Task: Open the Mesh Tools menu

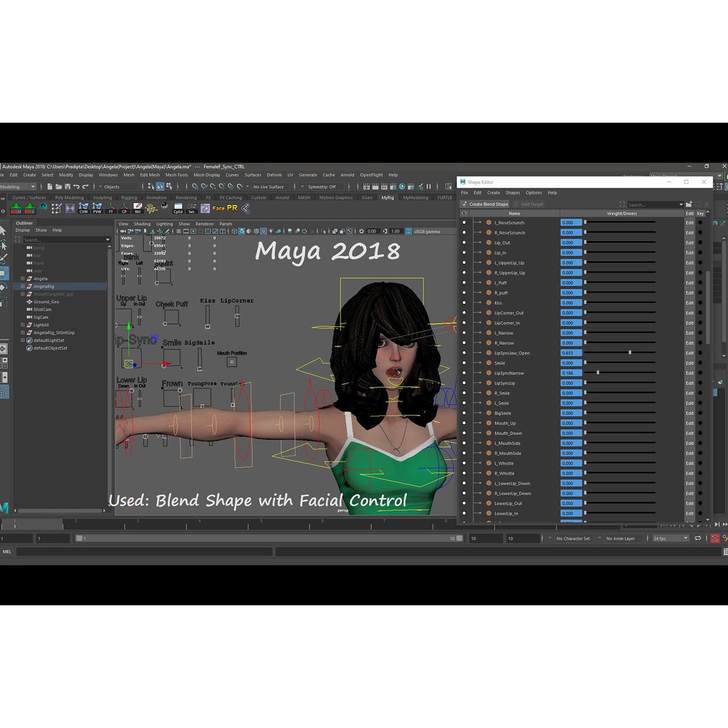Action: [x=177, y=175]
